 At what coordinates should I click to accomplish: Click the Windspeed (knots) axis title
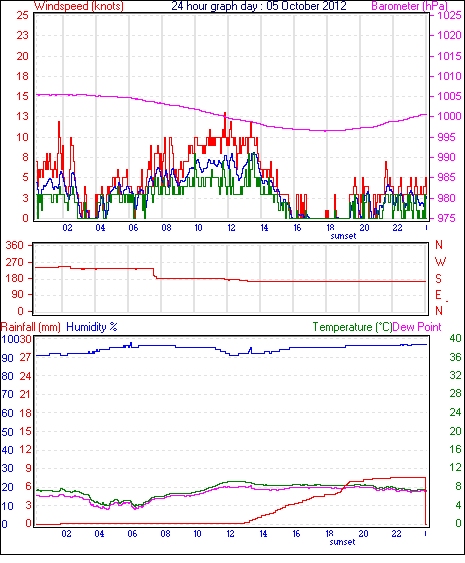click(79, 6)
